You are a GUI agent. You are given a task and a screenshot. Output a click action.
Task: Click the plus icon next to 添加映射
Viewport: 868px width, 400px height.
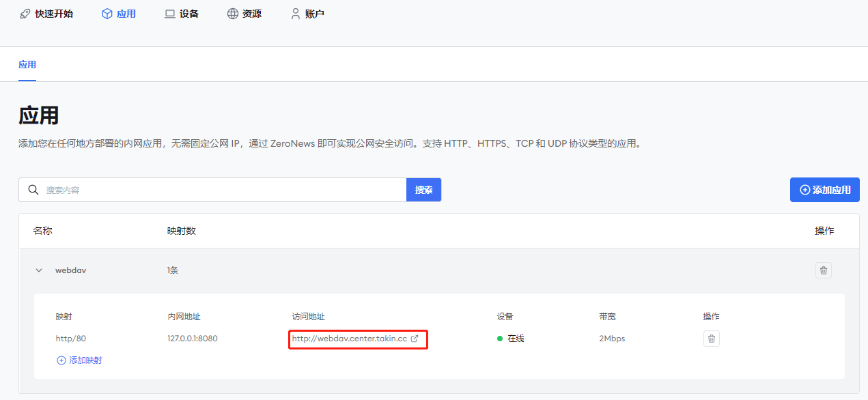click(x=61, y=360)
